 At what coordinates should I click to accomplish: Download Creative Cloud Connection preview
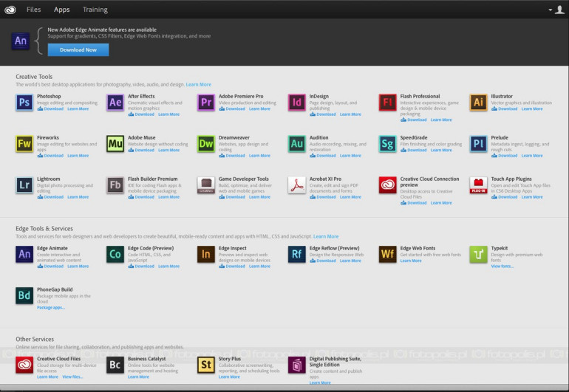pyautogui.click(x=414, y=203)
